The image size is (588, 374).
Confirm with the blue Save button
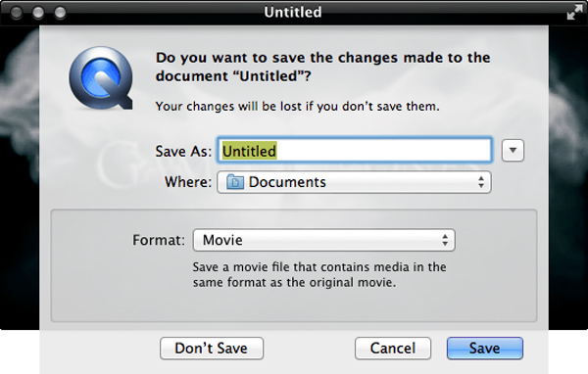click(x=484, y=349)
